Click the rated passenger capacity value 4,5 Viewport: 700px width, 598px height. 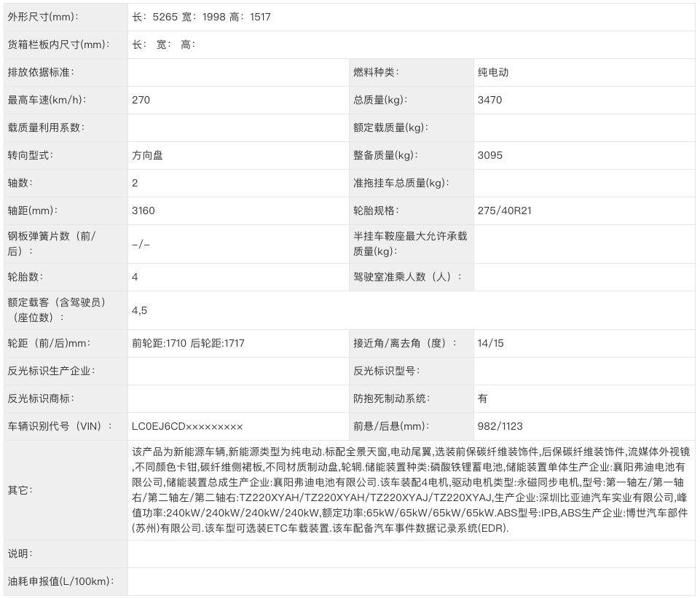[x=140, y=310]
